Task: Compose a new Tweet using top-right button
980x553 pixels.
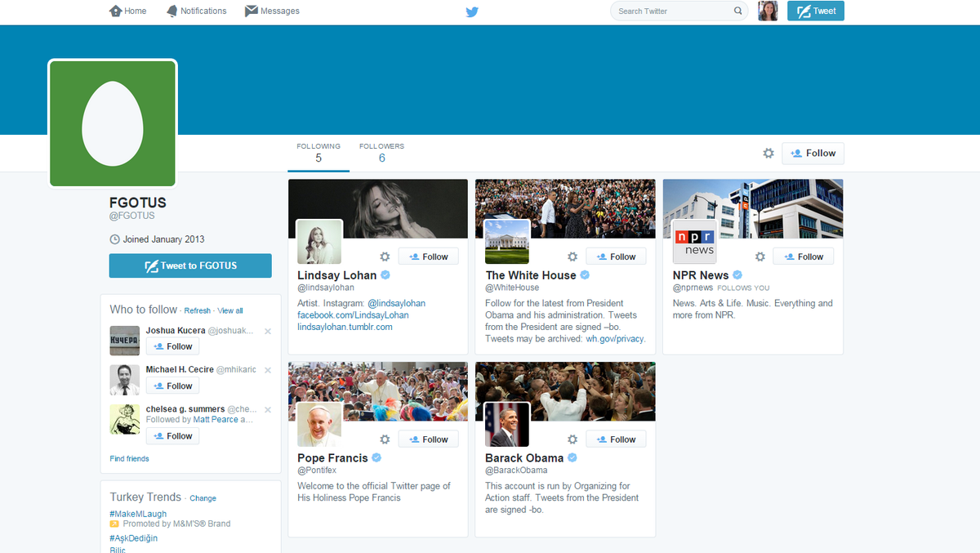Action: [816, 11]
